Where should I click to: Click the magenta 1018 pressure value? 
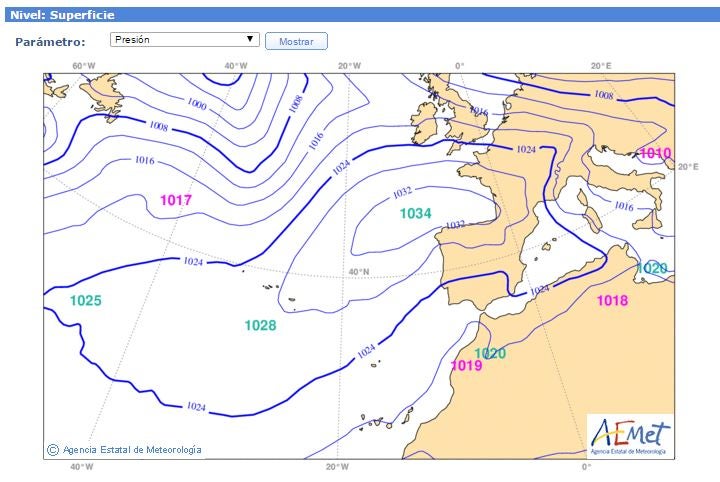click(x=612, y=301)
